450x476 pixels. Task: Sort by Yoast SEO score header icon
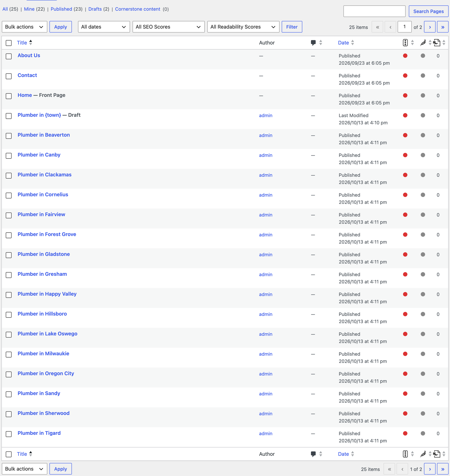405,43
